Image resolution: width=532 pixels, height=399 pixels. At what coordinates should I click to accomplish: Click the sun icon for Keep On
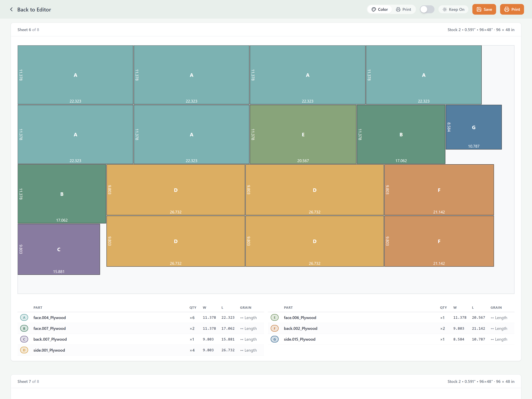[444, 9]
